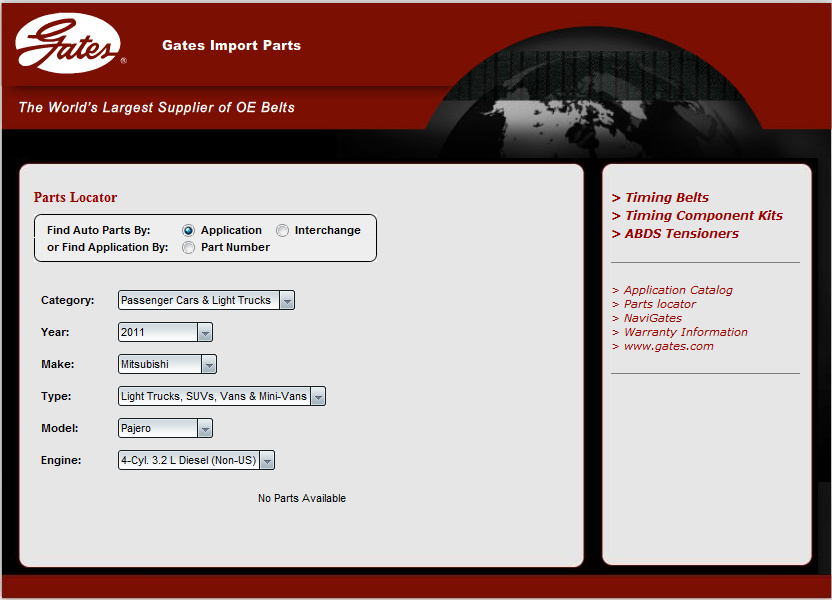The image size is (832, 600).
Task: Click the 'Engine:' label
Action: (x=61, y=460)
